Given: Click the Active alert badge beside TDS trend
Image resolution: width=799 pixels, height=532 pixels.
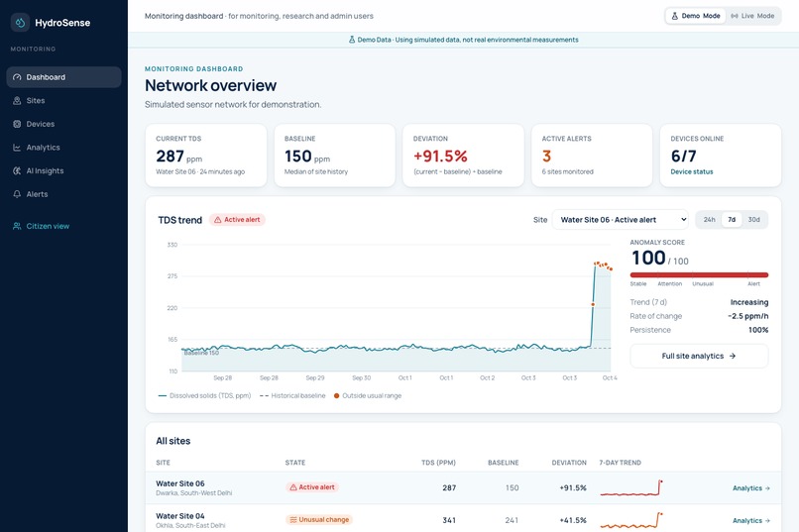Looking at the screenshot, I should point(237,220).
